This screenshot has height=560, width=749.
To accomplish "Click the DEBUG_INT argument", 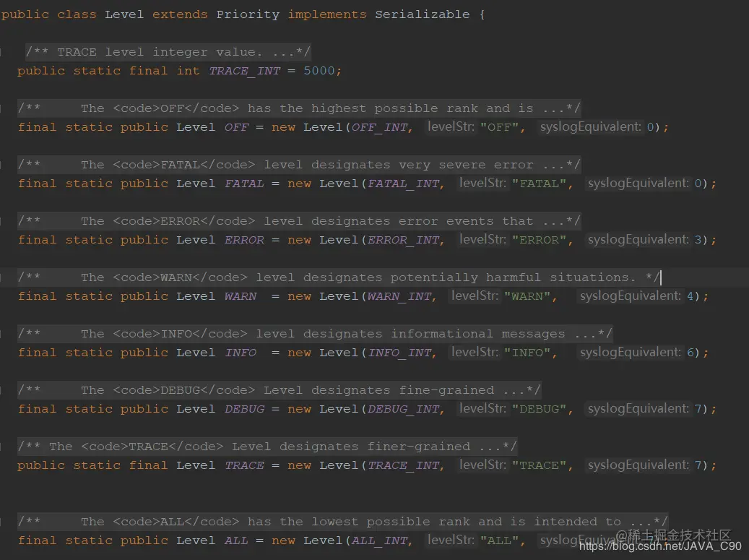I will point(404,409).
